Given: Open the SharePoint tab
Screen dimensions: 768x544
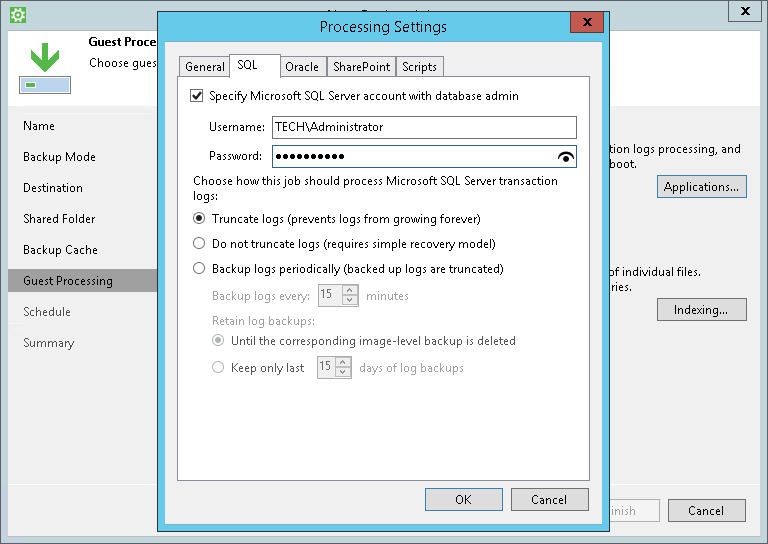Looking at the screenshot, I should pos(361,67).
